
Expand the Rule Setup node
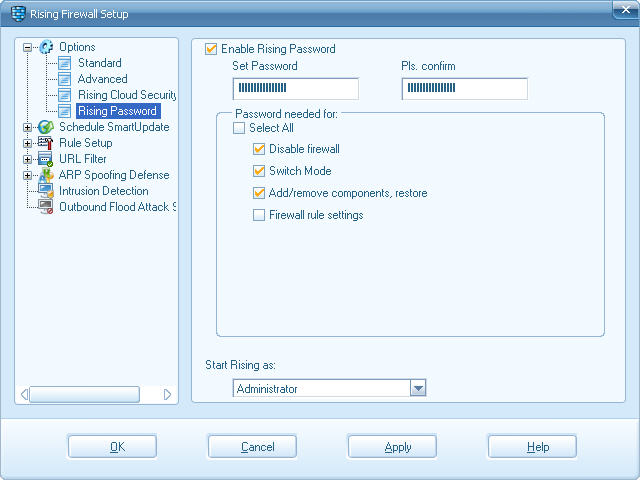(27, 143)
